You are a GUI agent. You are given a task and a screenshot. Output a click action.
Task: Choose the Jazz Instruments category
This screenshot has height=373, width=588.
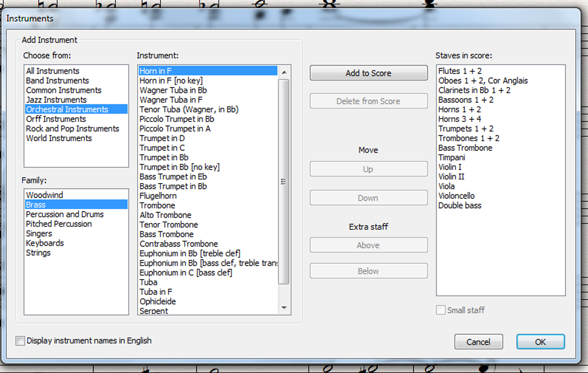click(56, 100)
